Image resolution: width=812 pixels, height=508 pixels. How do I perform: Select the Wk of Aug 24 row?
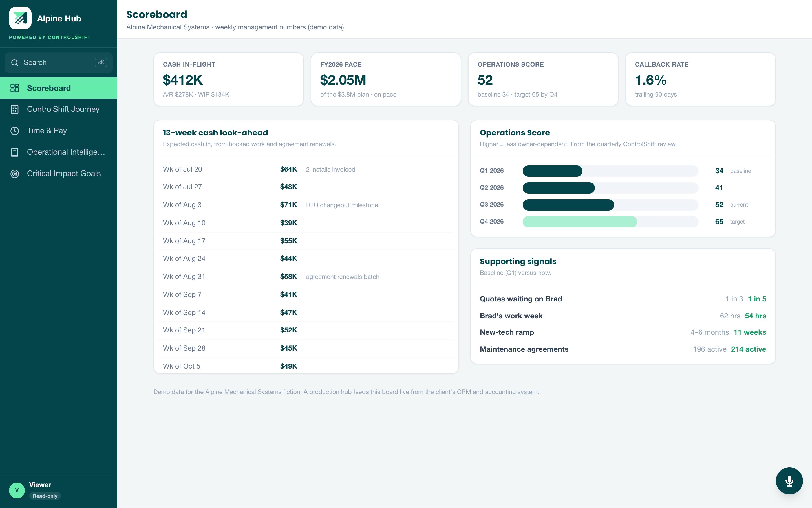[306, 259]
